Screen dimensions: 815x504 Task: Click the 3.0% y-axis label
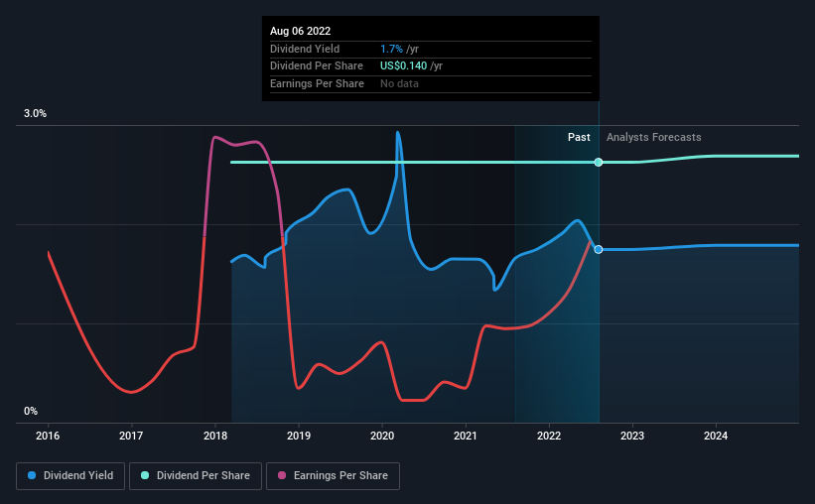click(35, 113)
